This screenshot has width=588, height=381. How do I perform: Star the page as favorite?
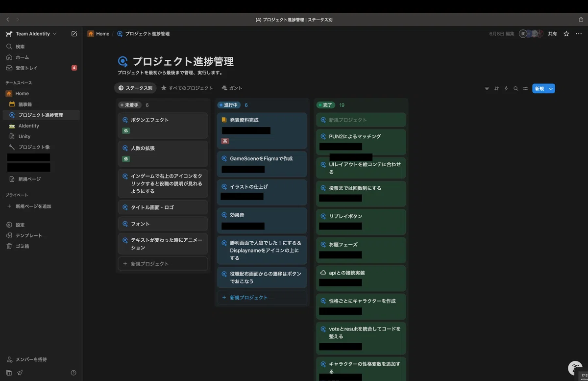pos(566,34)
